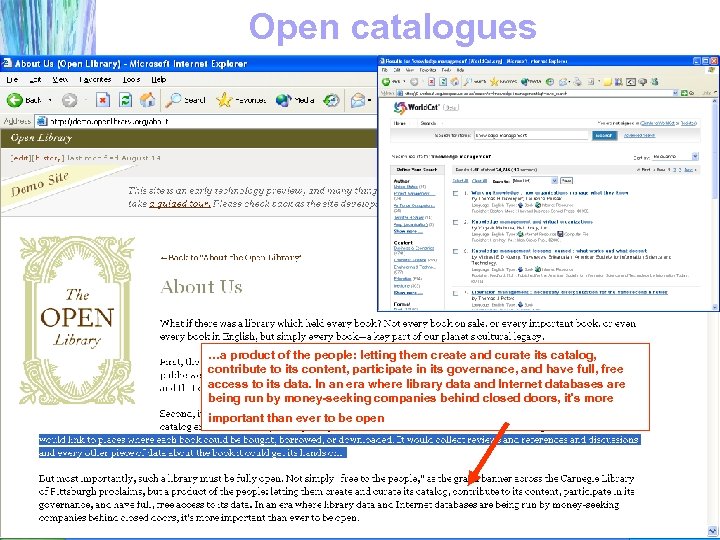Open View menu in Open Library window

tap(60, 79)
